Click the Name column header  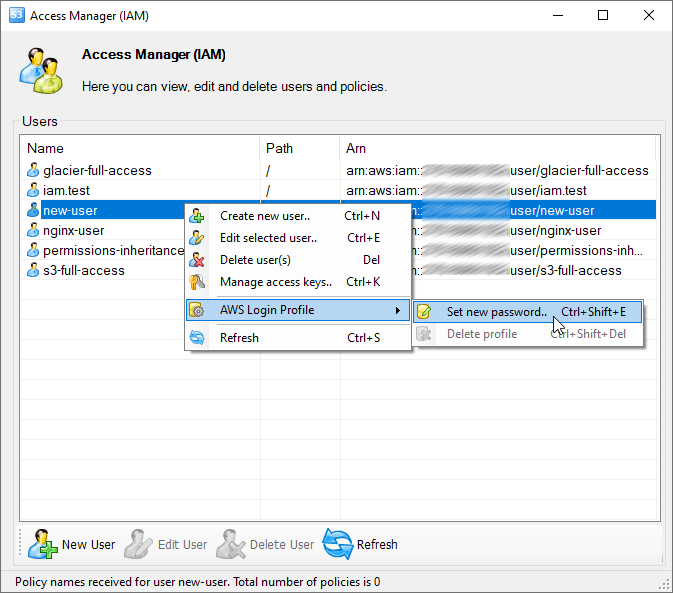point(140,148)
